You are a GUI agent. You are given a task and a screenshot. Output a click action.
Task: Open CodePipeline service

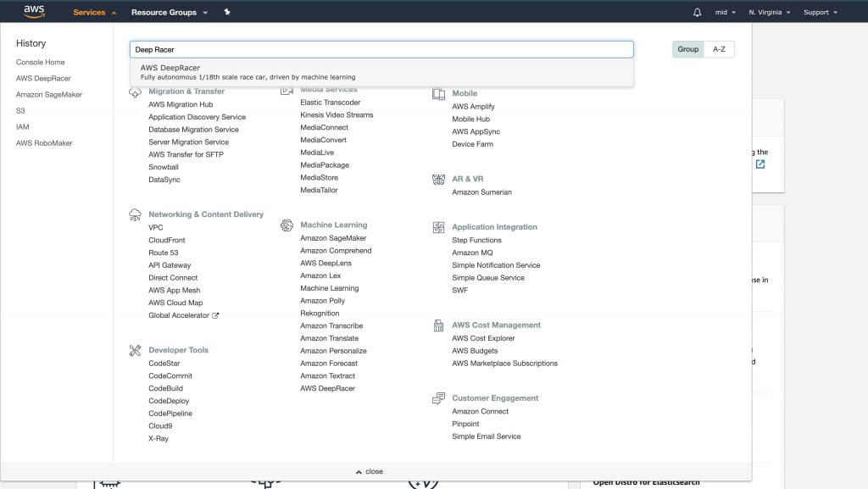pos(170,414)
